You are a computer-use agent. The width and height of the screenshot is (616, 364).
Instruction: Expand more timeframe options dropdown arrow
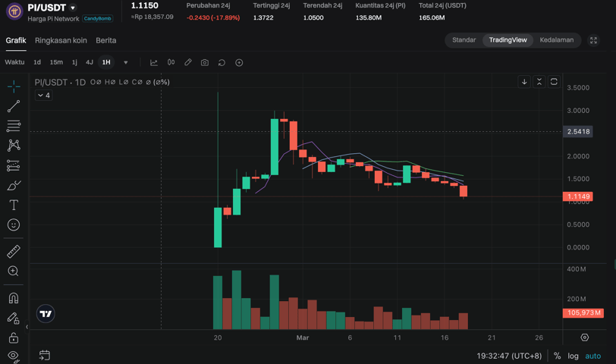(126, 62)
